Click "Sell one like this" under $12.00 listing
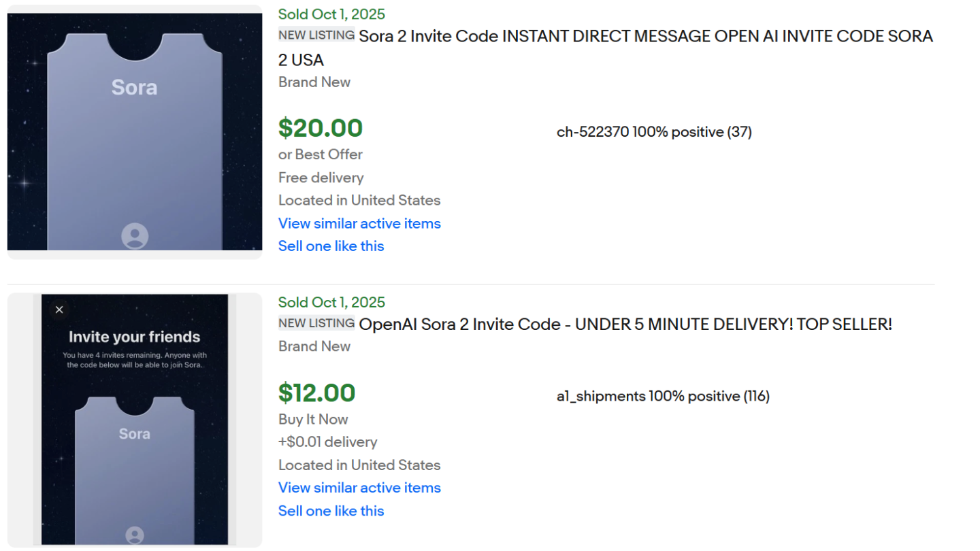 331,511
